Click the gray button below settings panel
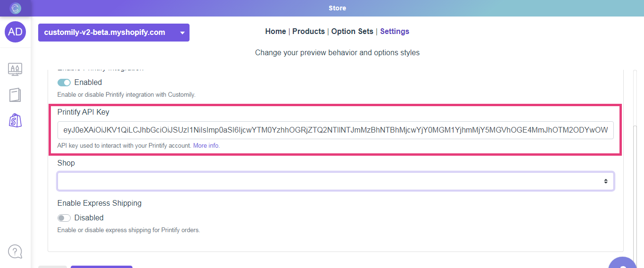Viewport: 644px width, 268px height. point(52,266)
